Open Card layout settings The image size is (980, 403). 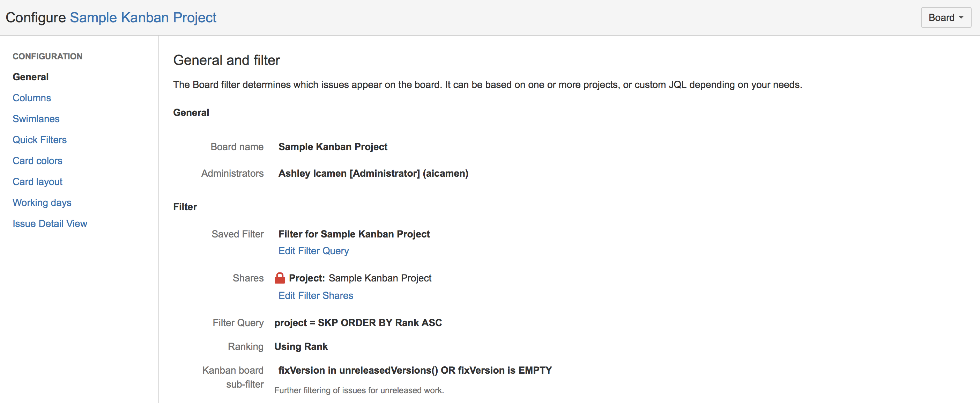(x=37, y=182)
